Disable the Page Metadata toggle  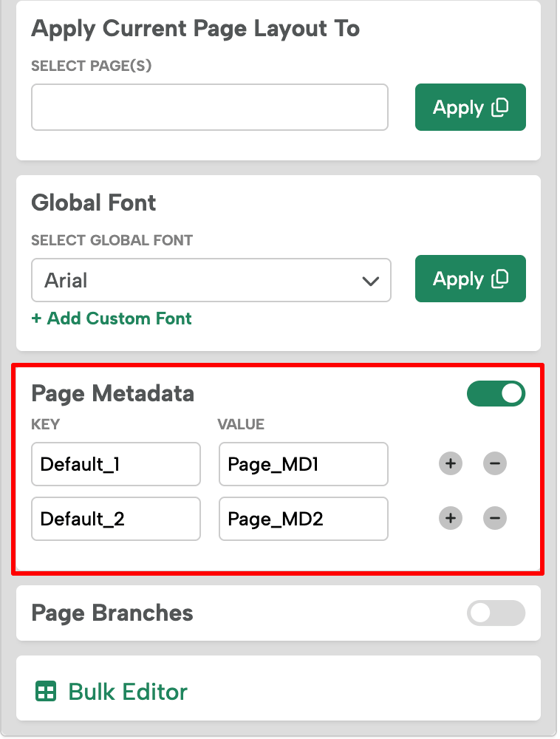(x=496, y=393)
